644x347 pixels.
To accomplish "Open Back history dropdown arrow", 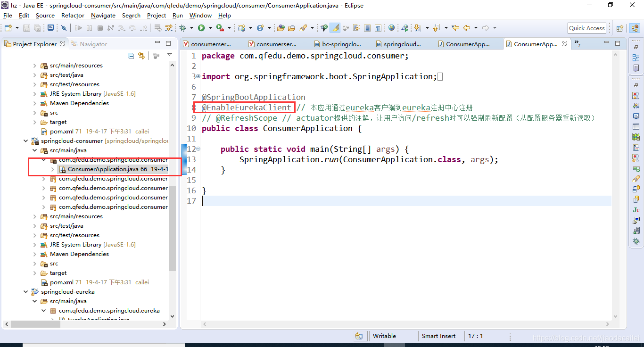I will pyautogui.click(x=476, y=28).
